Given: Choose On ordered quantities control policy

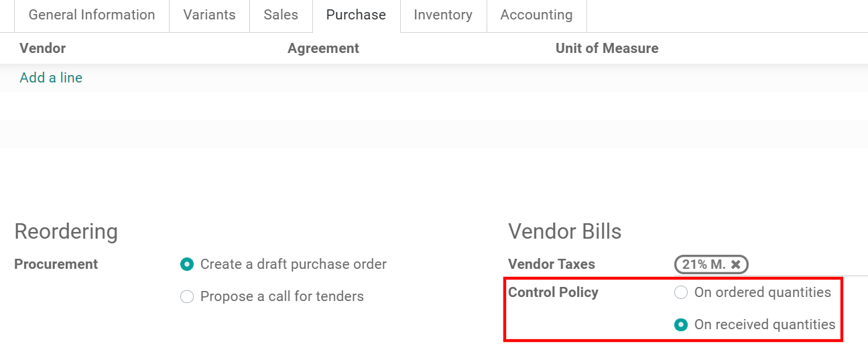Looking at the screenshot, I should [681, 292].
